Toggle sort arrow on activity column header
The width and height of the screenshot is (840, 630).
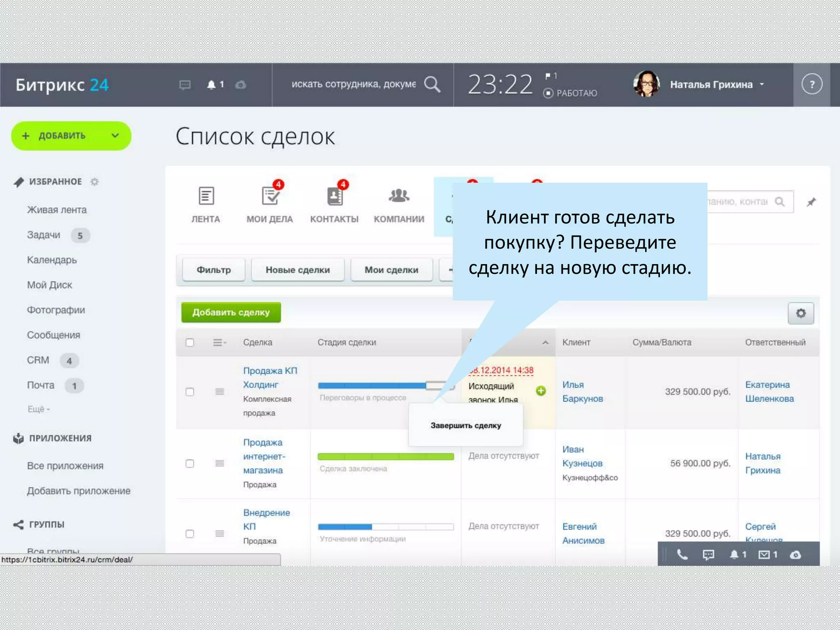tap(546, 342)
